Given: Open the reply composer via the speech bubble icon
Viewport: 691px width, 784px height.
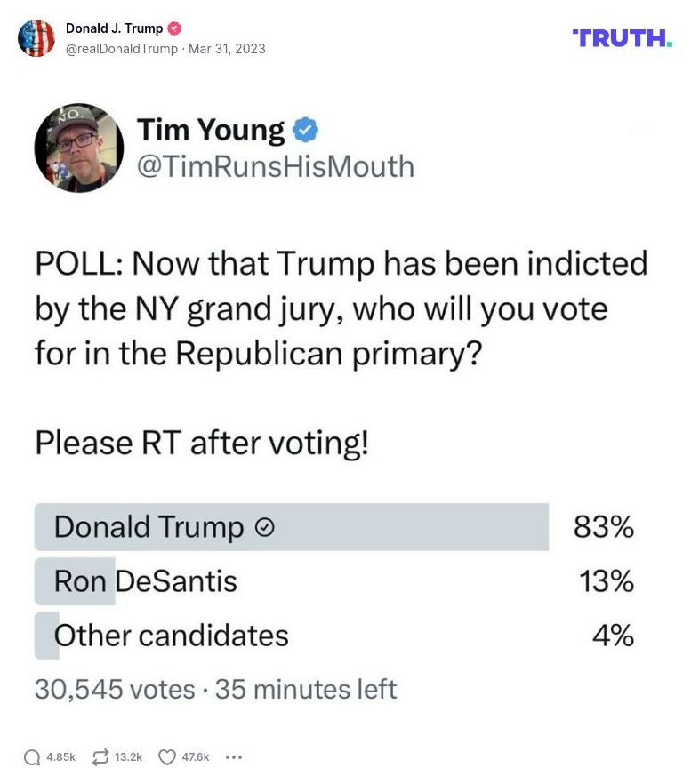Looking at the screenshot, I should (x=34, y=756).
